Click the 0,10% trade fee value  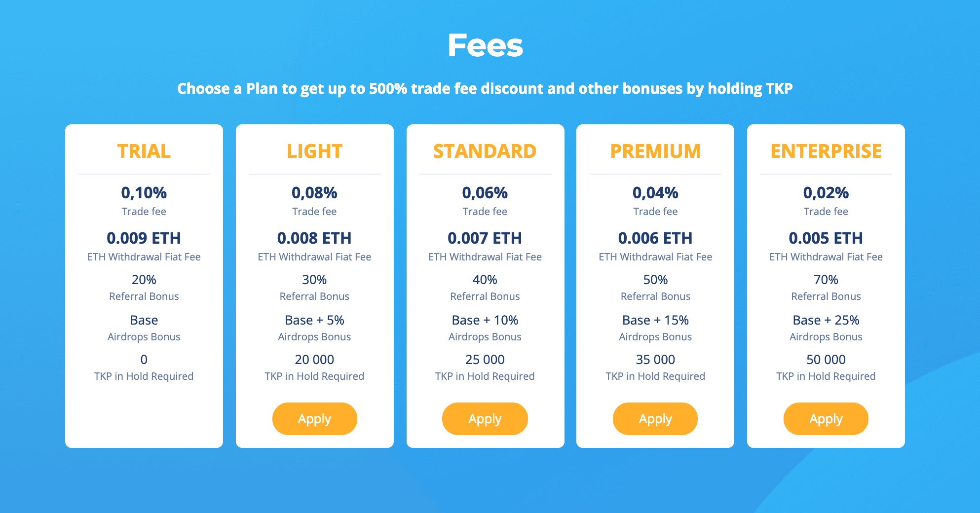(x=144, y=193)
